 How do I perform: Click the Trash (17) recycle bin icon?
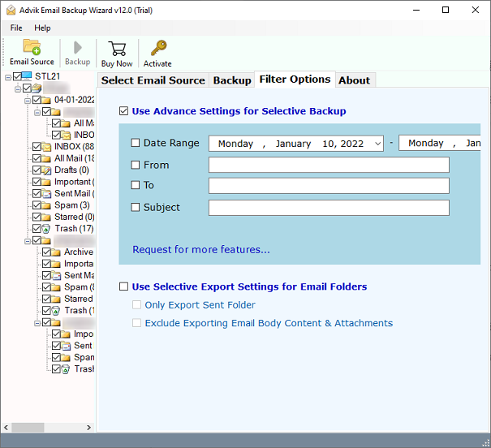click(x=46, y=229)
